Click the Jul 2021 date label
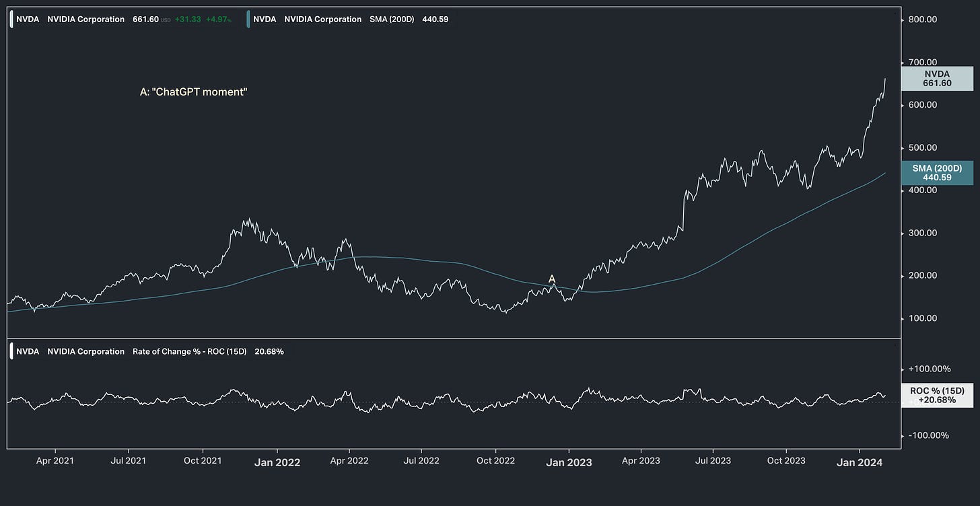The image size is (980, 506). (x=129, y=461)
